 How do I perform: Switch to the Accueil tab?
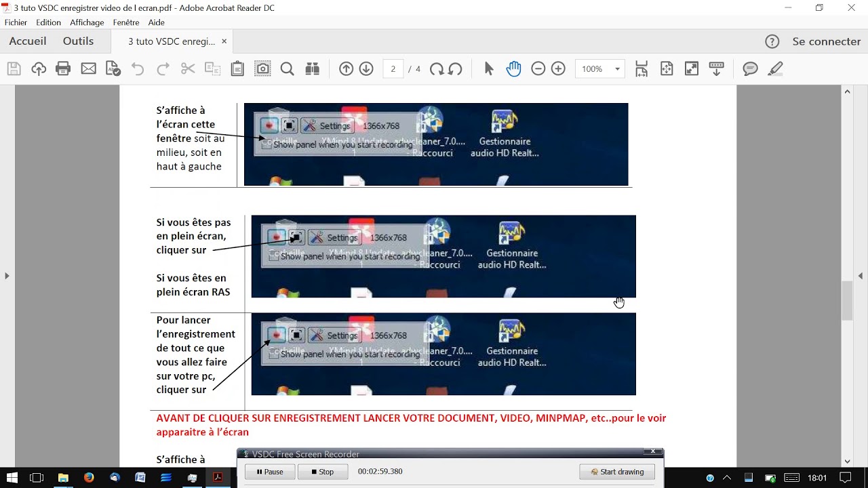[28, 41]
